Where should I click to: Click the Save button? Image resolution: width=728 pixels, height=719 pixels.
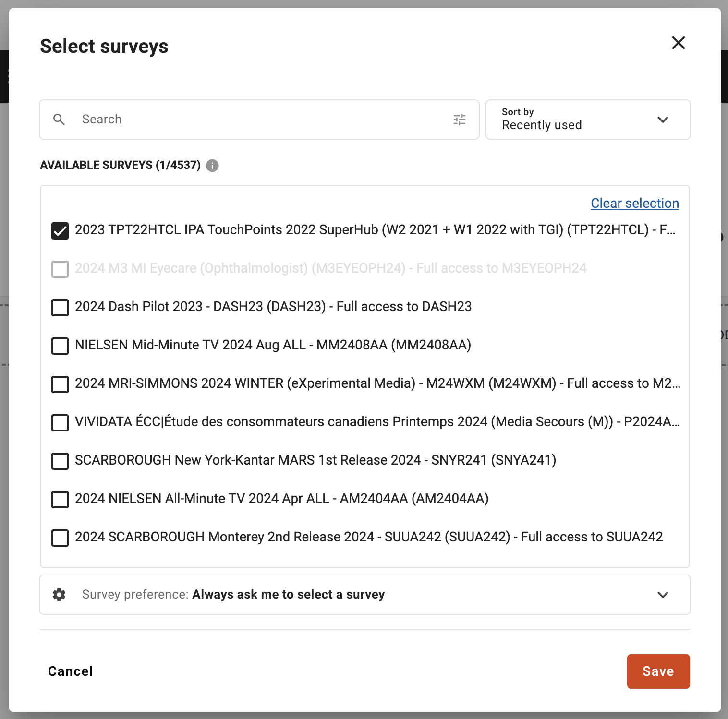click(x=658, y=671)
